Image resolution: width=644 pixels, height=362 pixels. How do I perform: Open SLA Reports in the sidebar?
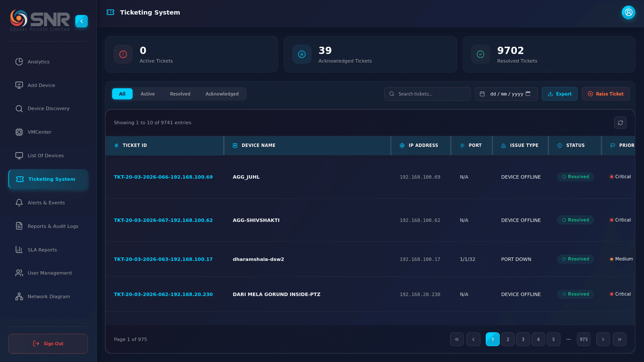42,250
